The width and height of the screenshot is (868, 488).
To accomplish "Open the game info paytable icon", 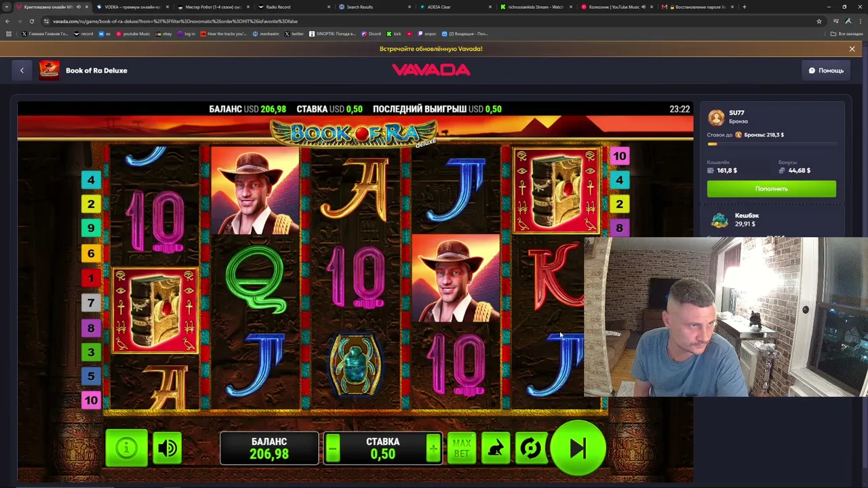I will (x=126, y=448).
